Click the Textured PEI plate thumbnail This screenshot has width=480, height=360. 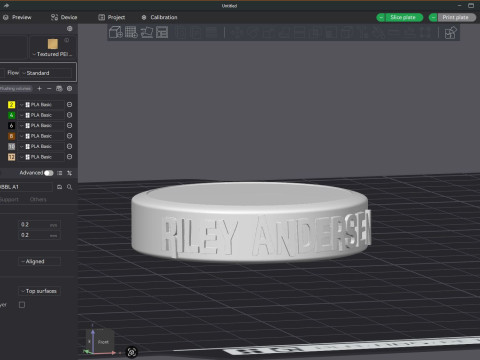53,44
